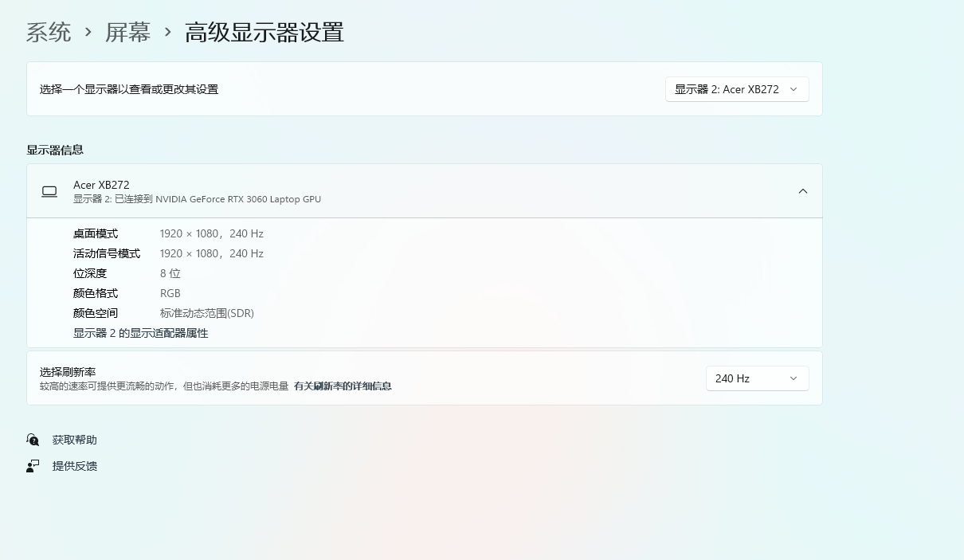Click the 获取帮助 headset icon
Viewport: 964px width, 560px height.
pyautogui.click(x=33, y=440)
